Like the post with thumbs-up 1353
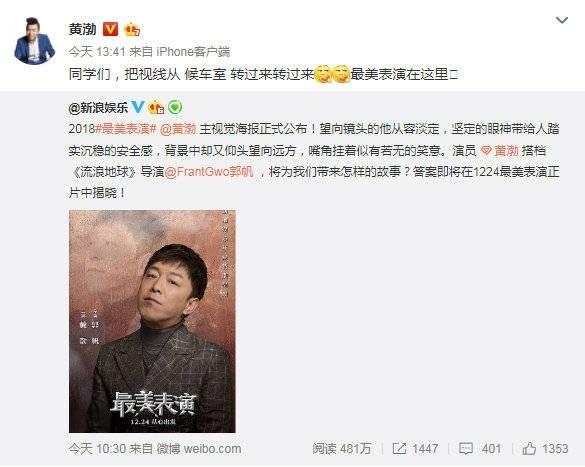 [529, 448]
